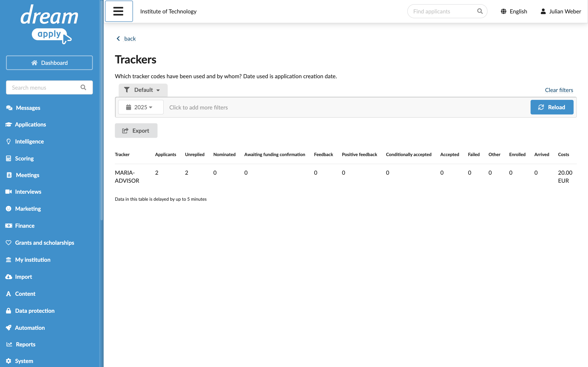Click the Tracker column header
This screenshot has width=588, height=367.
coord(122,154)
